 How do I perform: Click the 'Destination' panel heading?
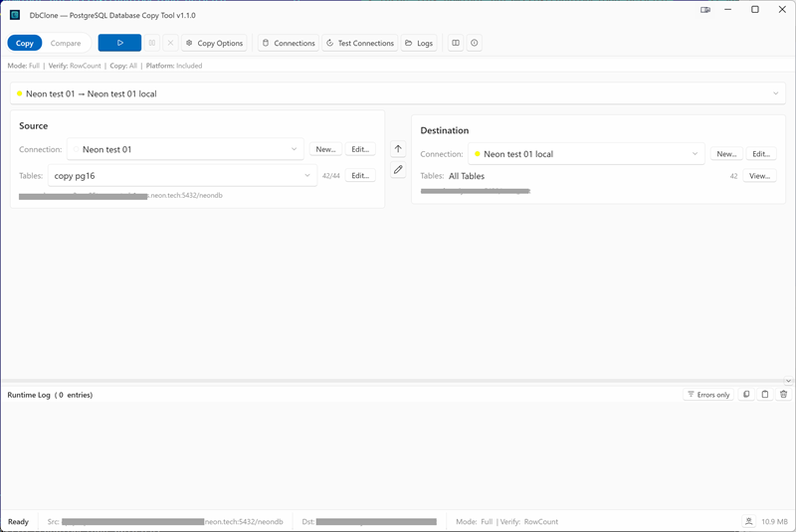point(444,130)
